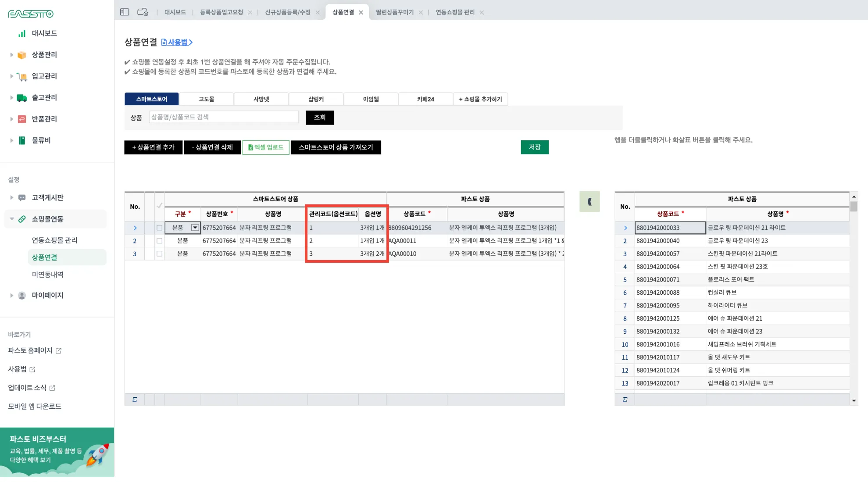Click the sidebar collapse panel icon
The image size is (868, 482).
[x=125, y=12]
